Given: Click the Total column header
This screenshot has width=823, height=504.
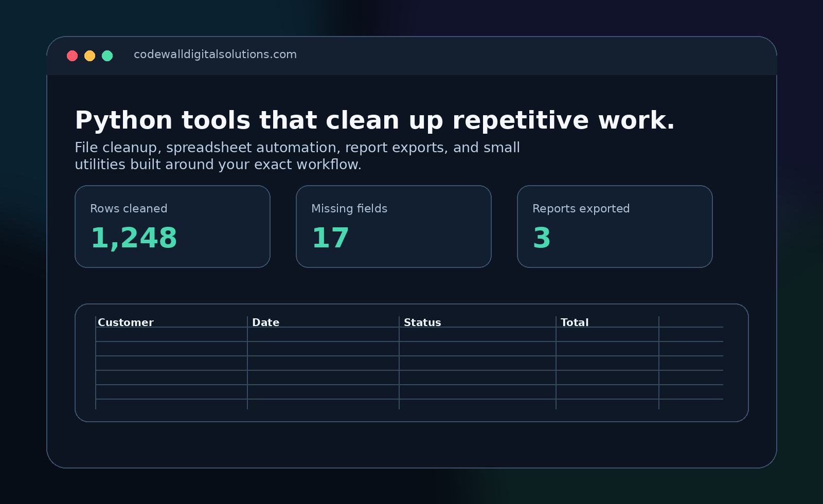Looking at the screenshot, I should pos(575,322).
